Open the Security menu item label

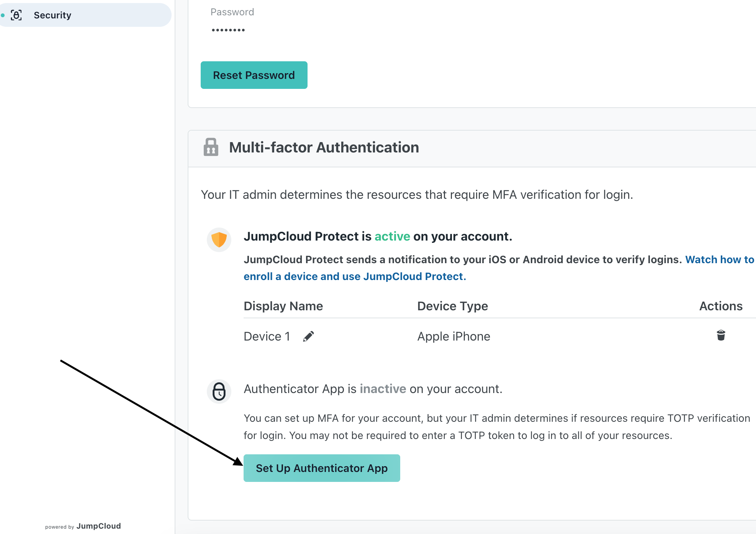point(52,15)
